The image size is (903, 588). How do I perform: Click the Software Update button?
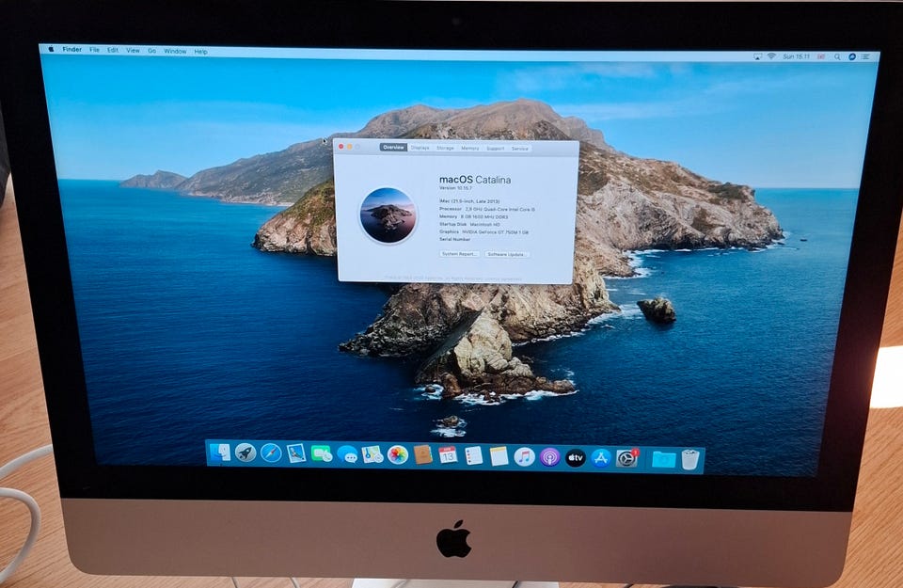(506, 254)
